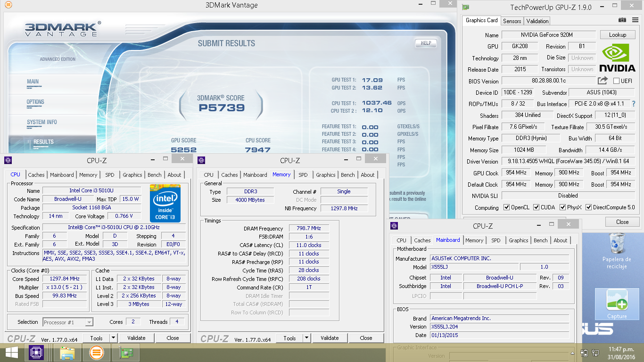
Task: Switch to the Sensors tab in GPU-Z
Action: [x=512, y=21]
